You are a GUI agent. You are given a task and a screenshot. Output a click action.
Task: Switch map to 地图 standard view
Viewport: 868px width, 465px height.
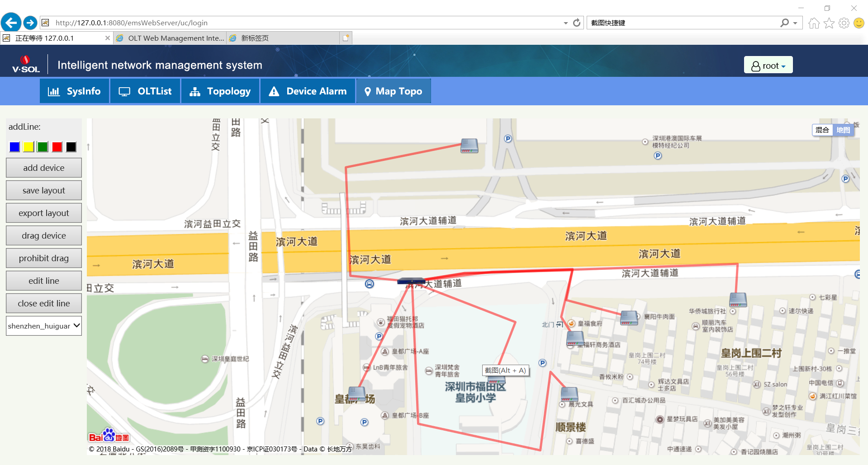tap(843, 130)
